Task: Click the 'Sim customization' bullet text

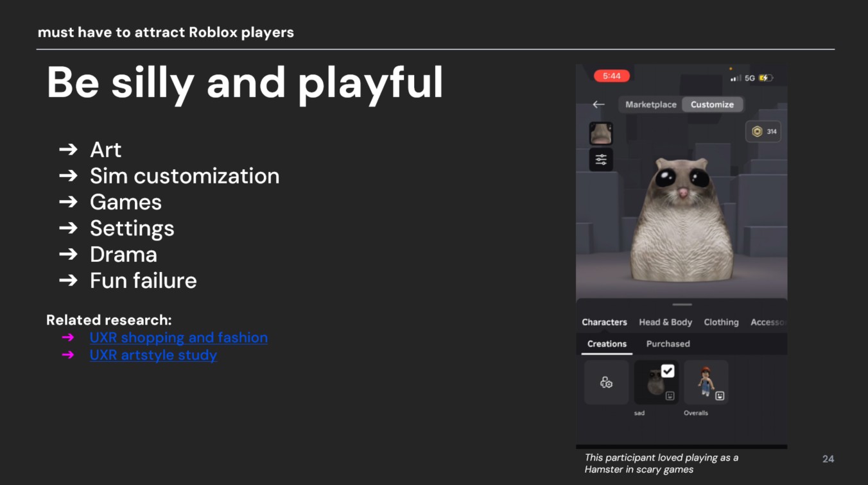Action: point(184,176)
